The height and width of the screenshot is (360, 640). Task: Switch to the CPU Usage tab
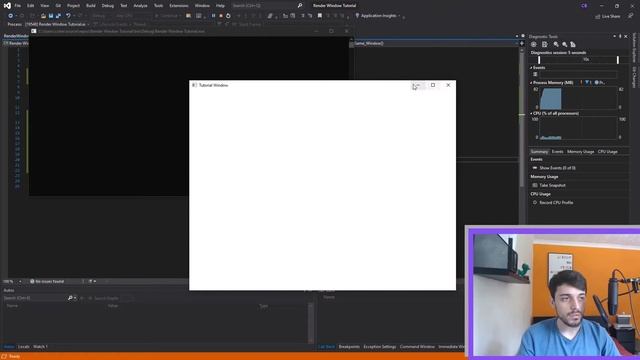(608, 151)
